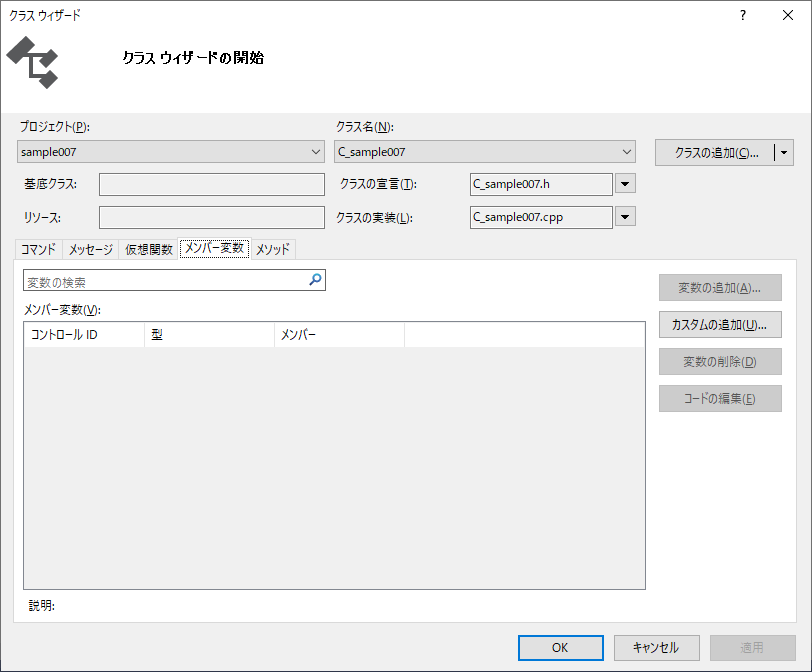Click the 型 column header

(x=208, y=335)
